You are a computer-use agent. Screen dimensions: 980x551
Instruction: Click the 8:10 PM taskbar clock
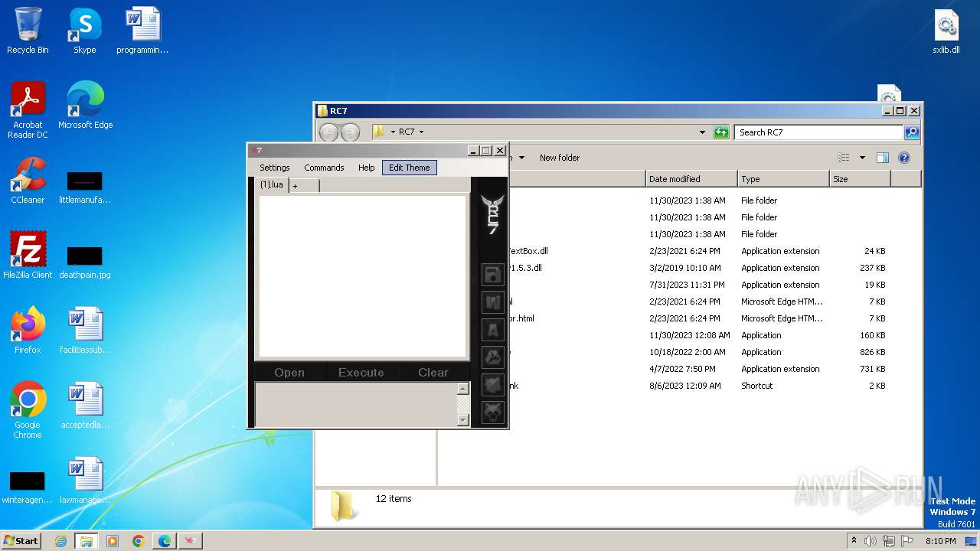pos(941,541)
